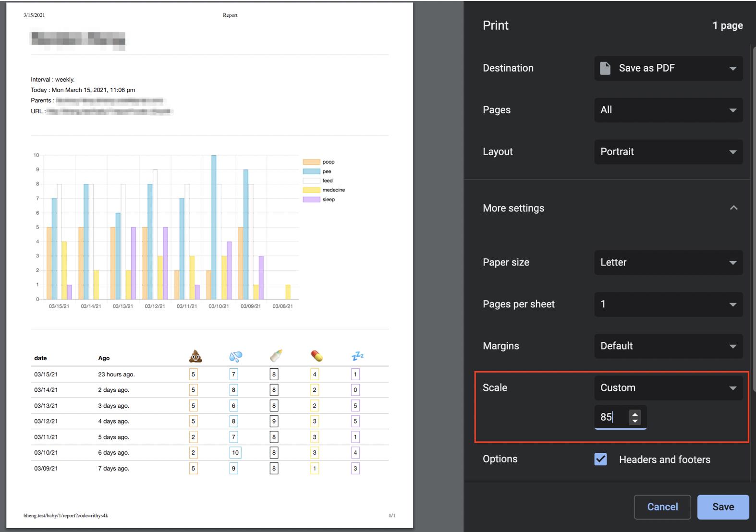Increase scale with the up stepper arrow
Viewport: 756px width, 532px height.
click(x=635, y=414)
